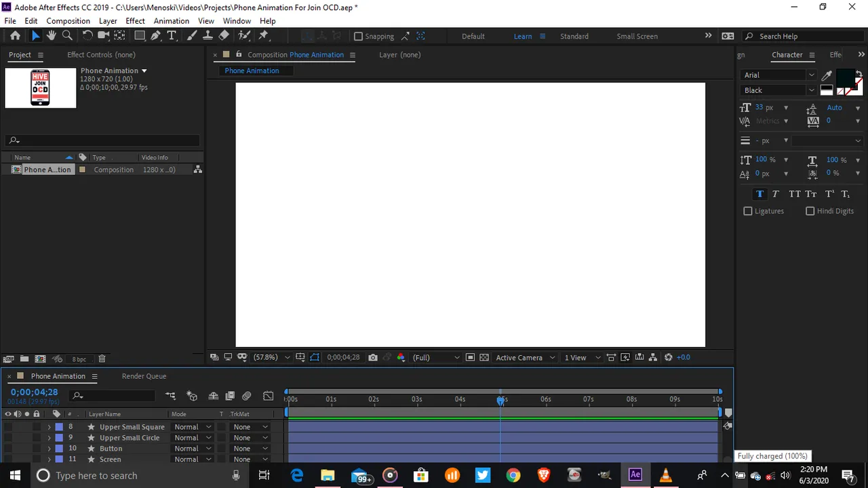Select the Horizontal Type tool
The height and width of the screenshot is (488, 868).
(x=172, y=36)
